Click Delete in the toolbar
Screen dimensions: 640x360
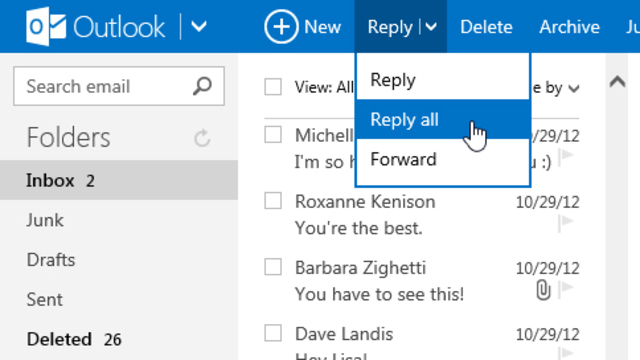click(486, 27)
